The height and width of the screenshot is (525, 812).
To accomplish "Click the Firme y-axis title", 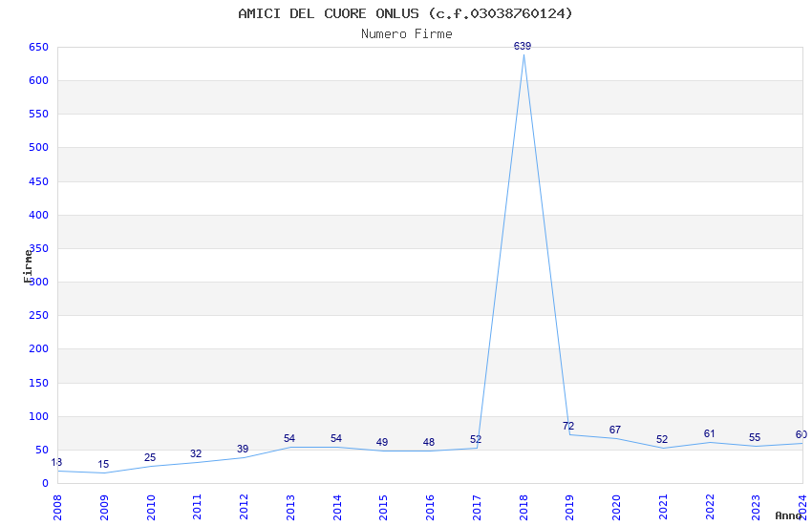I will point(28,265).
